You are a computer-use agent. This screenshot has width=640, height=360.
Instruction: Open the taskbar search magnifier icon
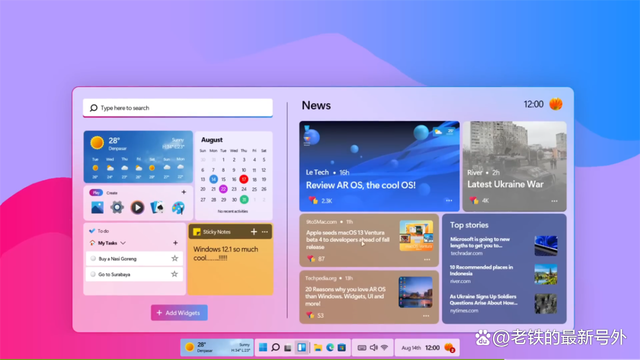point(276,347)
